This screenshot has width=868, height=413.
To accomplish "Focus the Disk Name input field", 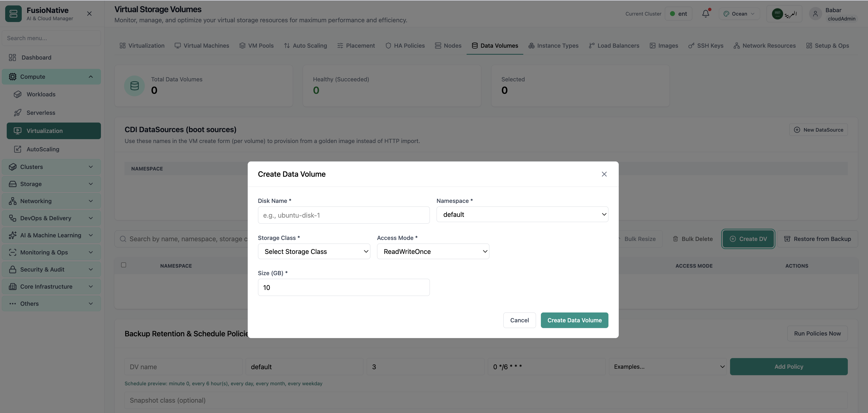I will tap(344, 215).
